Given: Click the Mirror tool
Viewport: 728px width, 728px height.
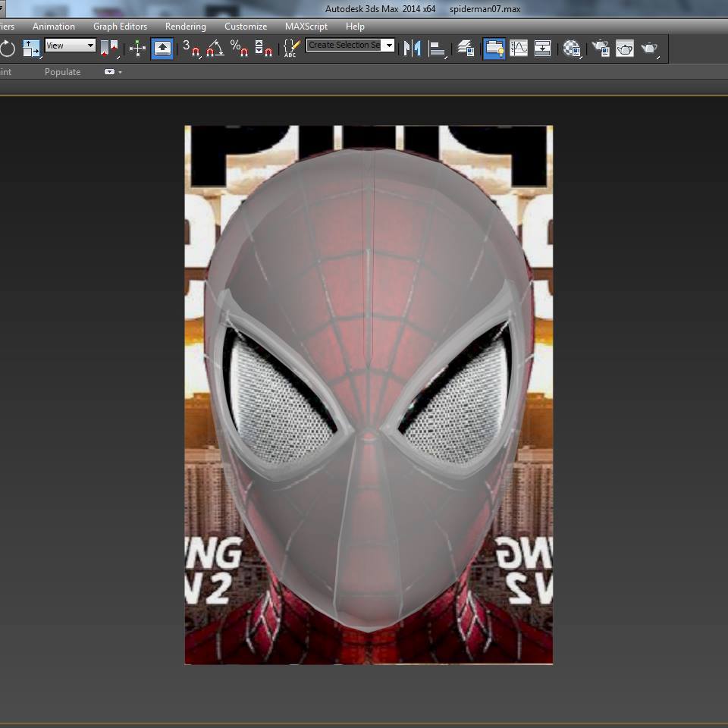Looking at the screenshot, I should click(412, 49).
